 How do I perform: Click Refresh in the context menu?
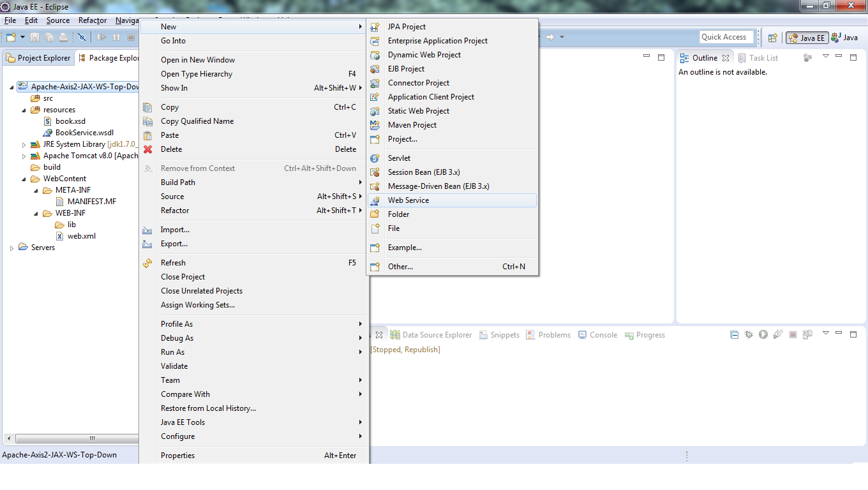click(x=253, y=263)
